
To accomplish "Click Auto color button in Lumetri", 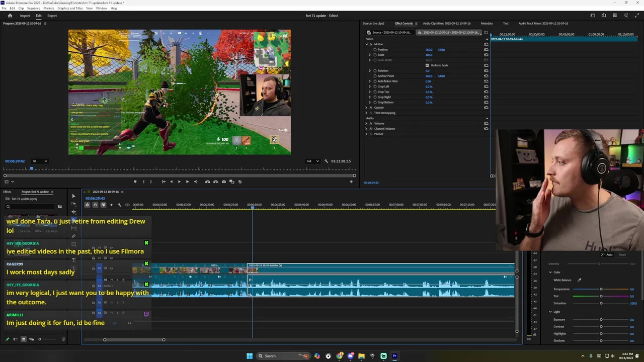I will [x=607, y=255].
